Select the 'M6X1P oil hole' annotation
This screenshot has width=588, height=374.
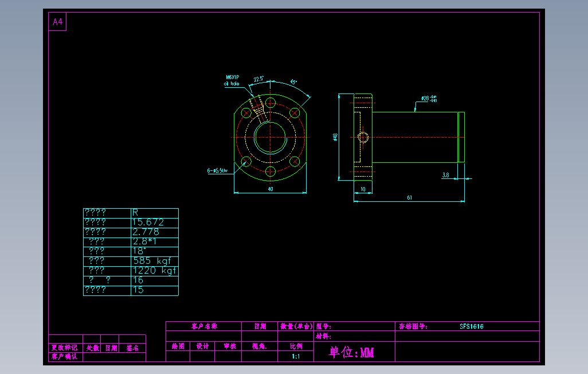(232, 80)
